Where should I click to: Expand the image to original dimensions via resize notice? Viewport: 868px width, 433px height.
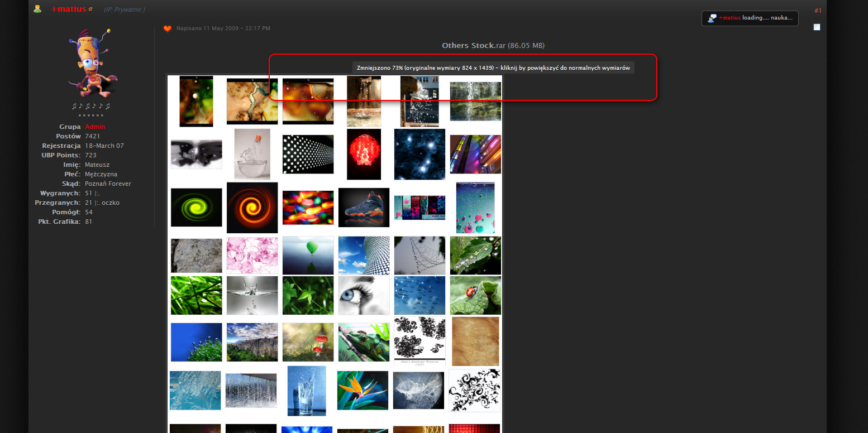(492, 67)
